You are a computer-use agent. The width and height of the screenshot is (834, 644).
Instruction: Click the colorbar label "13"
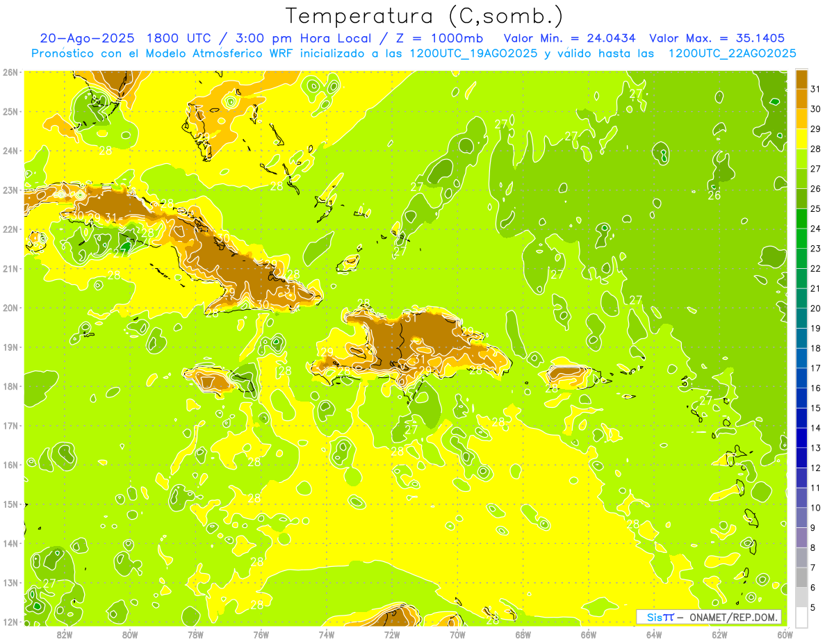815,447
